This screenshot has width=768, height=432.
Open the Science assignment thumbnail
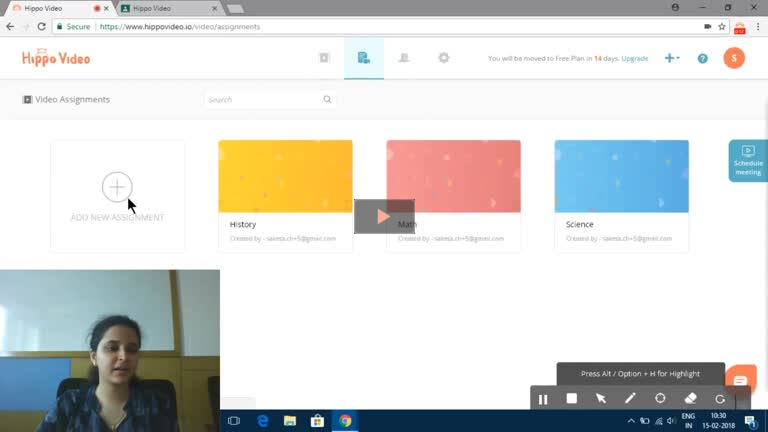coord(621,176)
